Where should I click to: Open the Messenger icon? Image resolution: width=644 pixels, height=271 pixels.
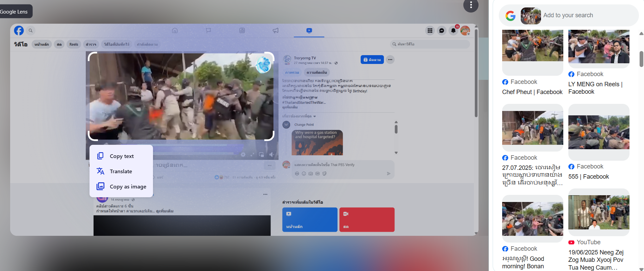[442, 30]
